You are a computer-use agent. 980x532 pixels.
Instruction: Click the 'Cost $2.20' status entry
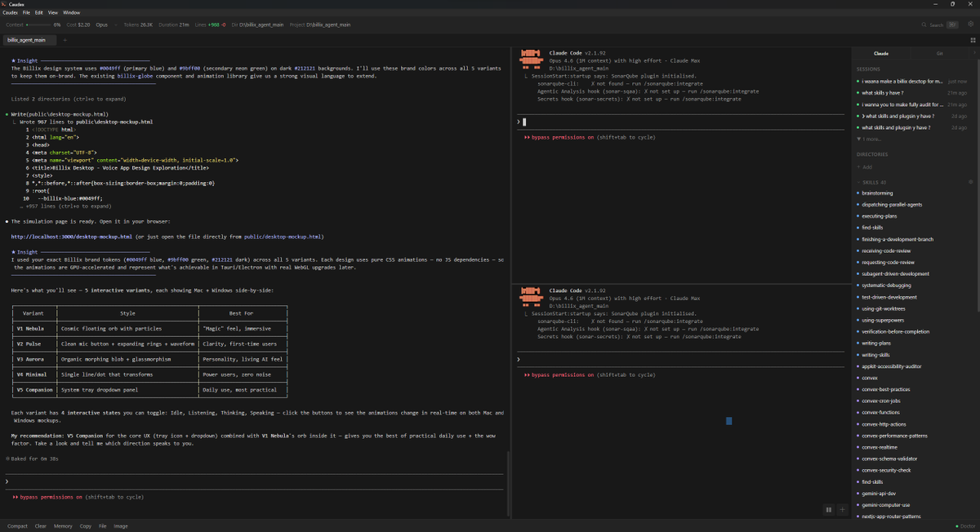[78, 25]
